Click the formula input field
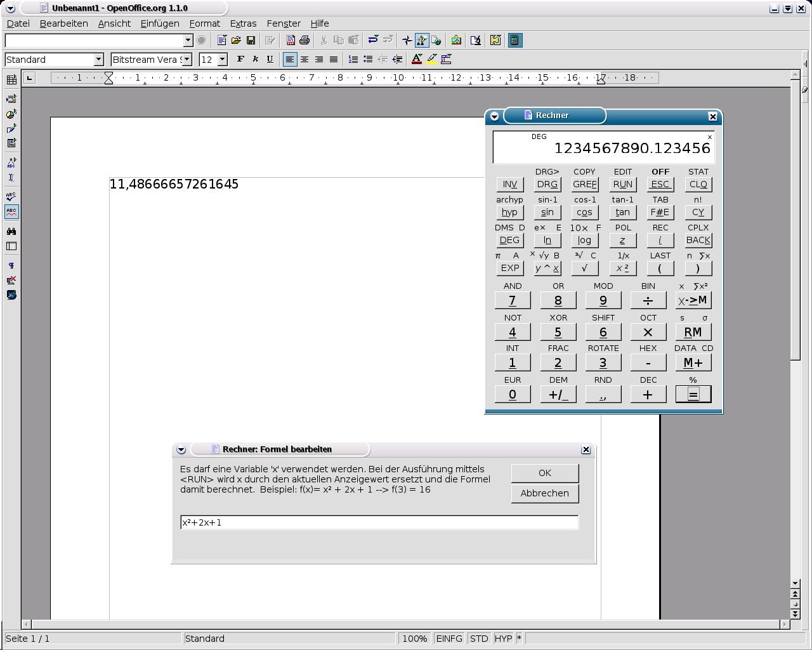 click(379, 522)
